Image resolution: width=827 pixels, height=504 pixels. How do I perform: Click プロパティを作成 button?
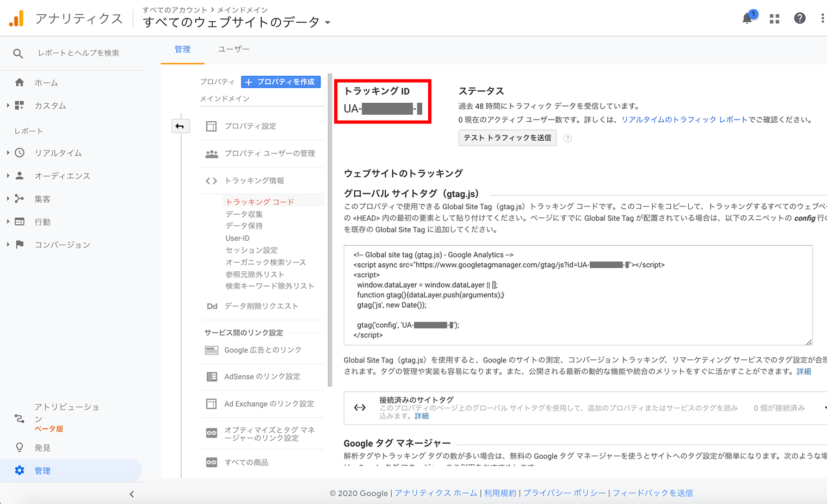[x=281, y=82]
